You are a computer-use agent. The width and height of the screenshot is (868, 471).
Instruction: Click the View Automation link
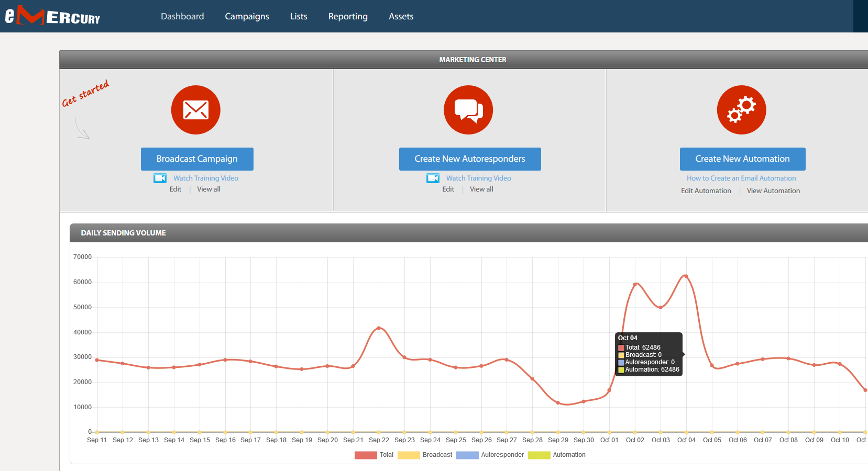coord(773,191)
